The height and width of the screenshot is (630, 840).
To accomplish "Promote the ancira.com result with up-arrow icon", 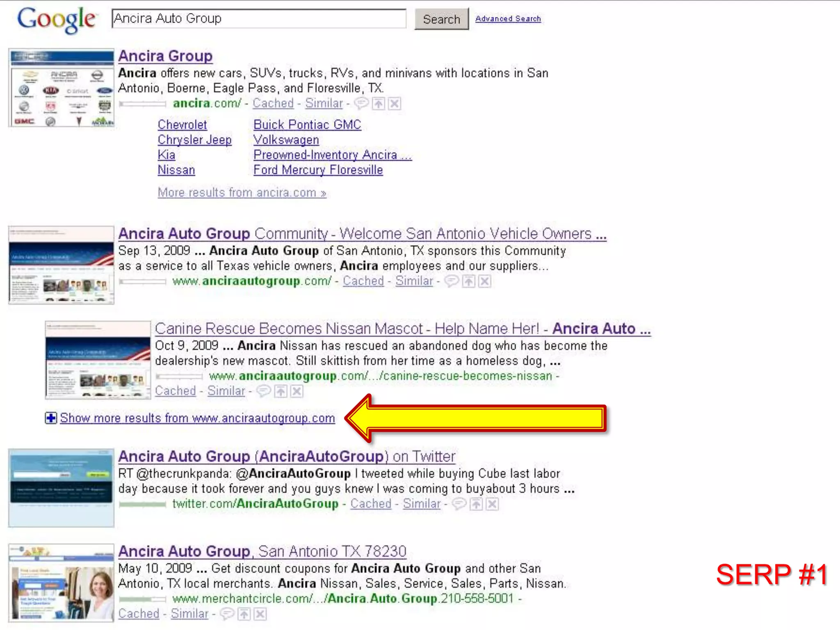I will pyautogui.click(x=378, y=103).
